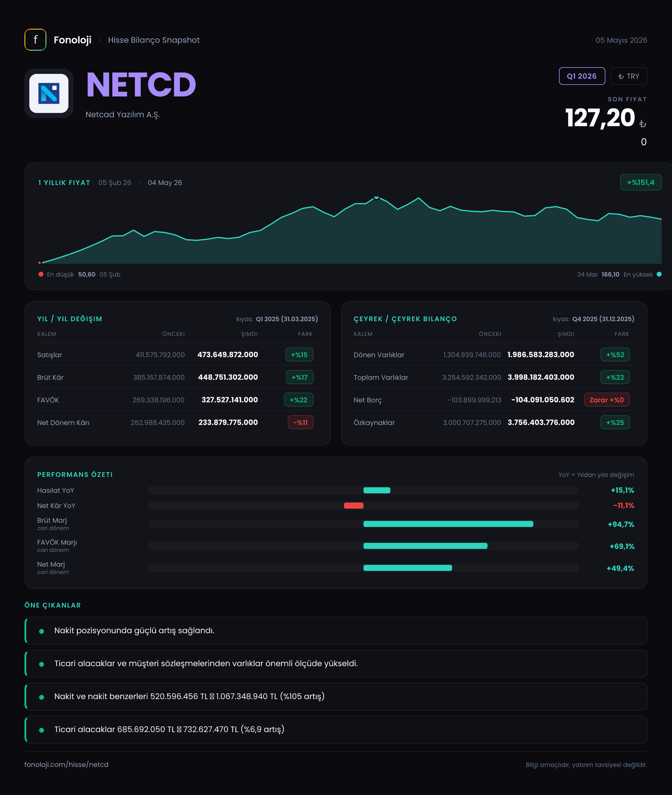The height and width of the screenshot is (795, 672).
Task: Click the Satışlar current value 473.649.872.000
Action: coord(228,354)
